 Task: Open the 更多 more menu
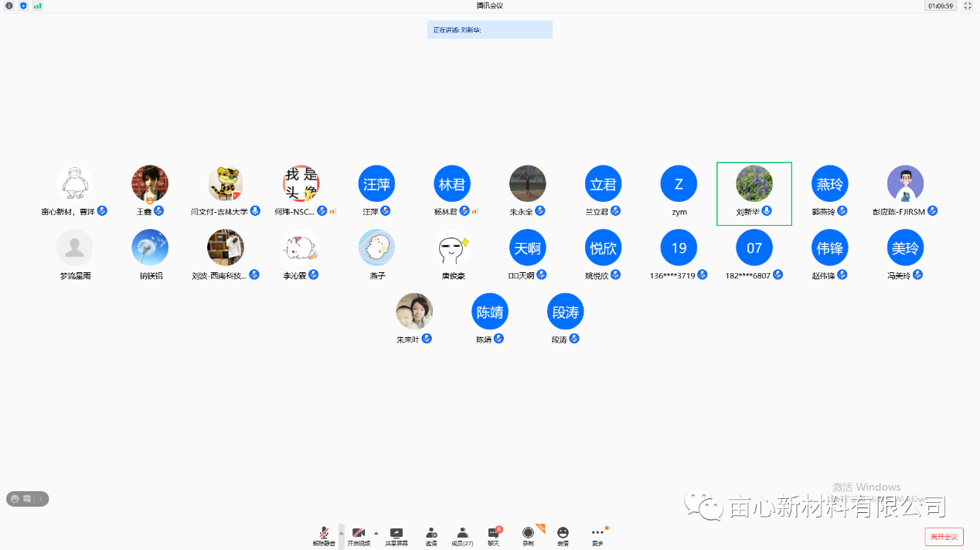597,536
